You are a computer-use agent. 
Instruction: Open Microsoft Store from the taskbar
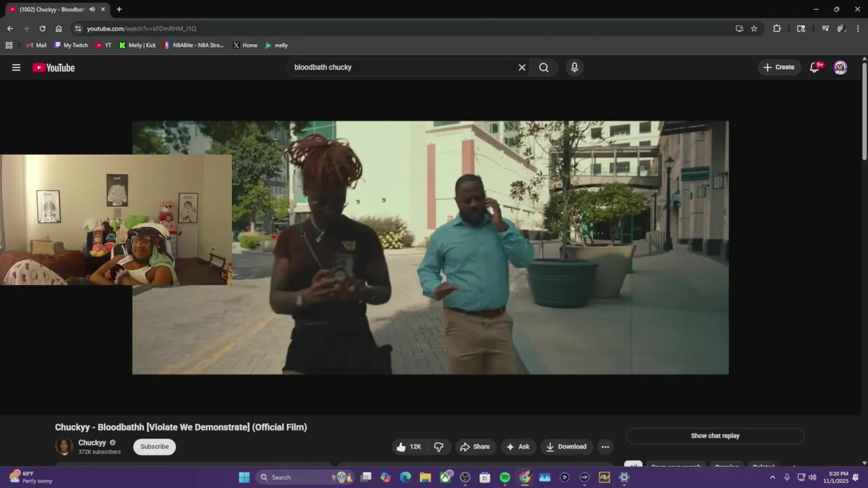click(x=485, y=477)
